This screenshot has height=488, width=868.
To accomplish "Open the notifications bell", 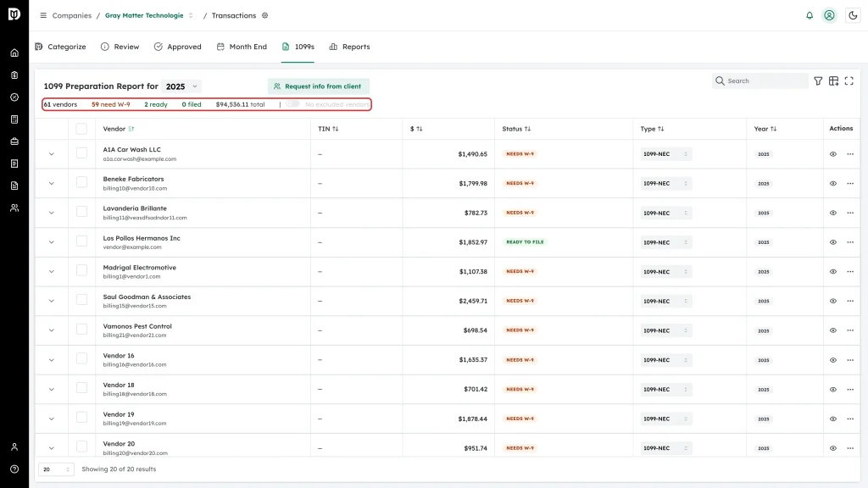I will pos(810,15).
